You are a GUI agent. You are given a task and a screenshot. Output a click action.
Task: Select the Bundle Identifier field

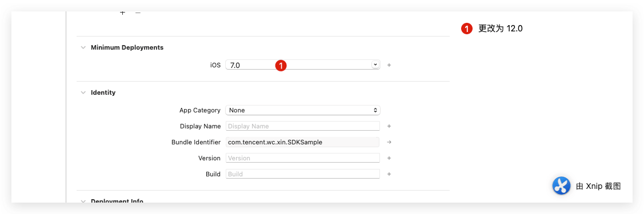[x=302, y=142]
